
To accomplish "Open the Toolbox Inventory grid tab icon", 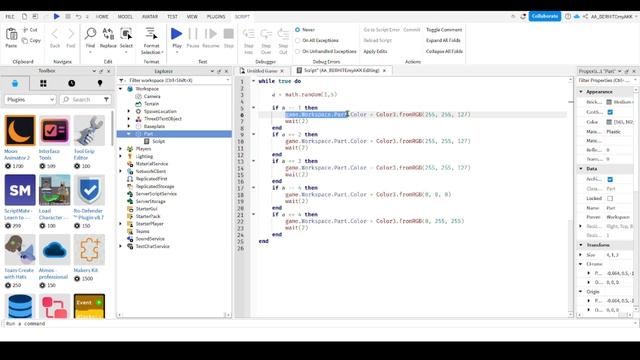I will [43, 84].
